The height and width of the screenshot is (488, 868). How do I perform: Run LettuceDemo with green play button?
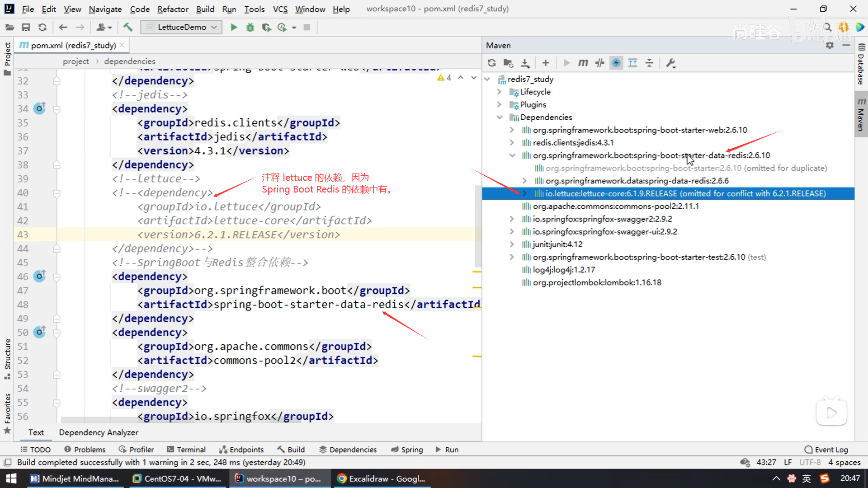point(234,27)
